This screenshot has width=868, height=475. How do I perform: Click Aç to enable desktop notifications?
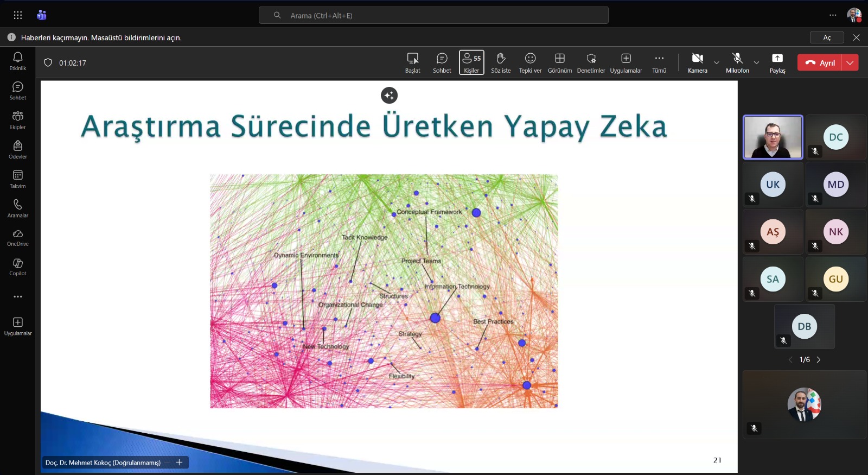[x=827, y=37]
